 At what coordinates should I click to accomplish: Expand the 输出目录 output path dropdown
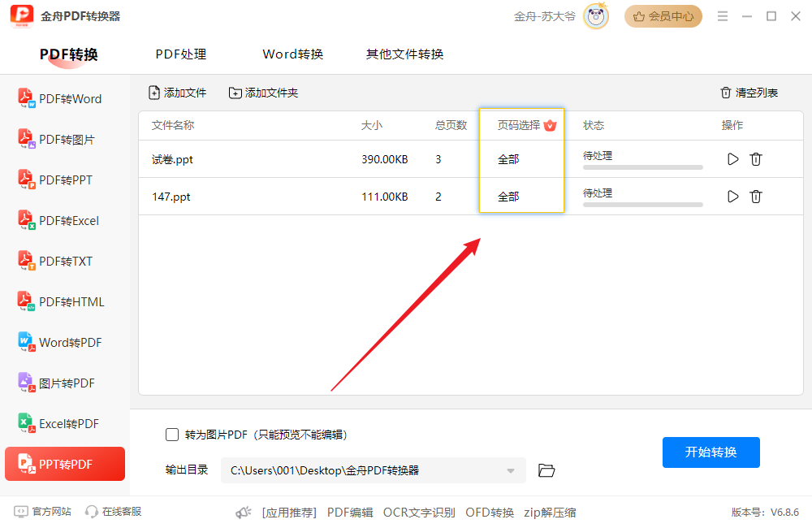511,470
